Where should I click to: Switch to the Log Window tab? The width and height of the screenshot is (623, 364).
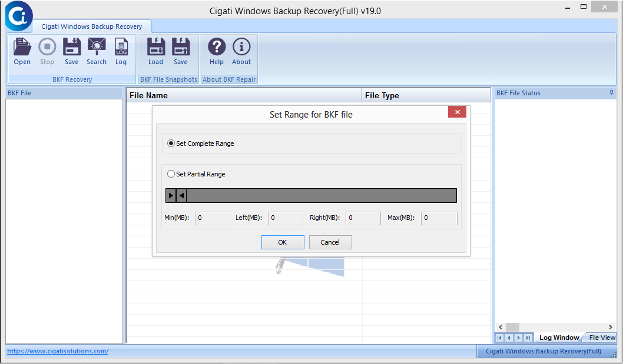[559, 338]
